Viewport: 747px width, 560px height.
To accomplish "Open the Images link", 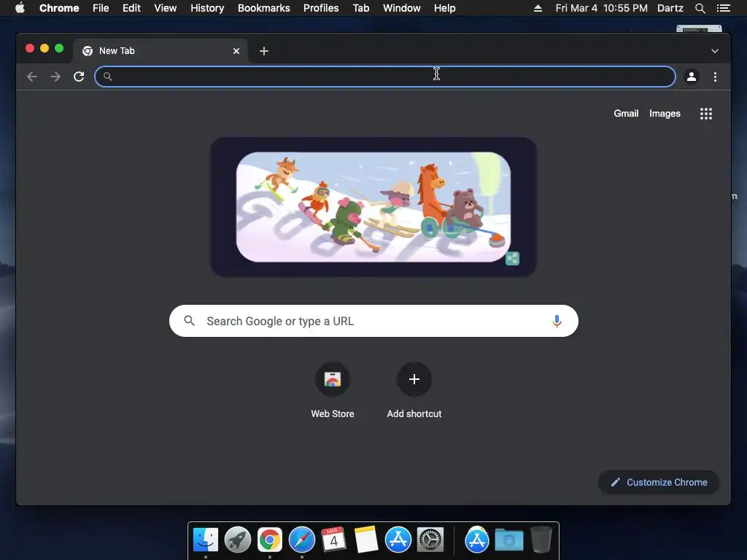I will [665, 113].
